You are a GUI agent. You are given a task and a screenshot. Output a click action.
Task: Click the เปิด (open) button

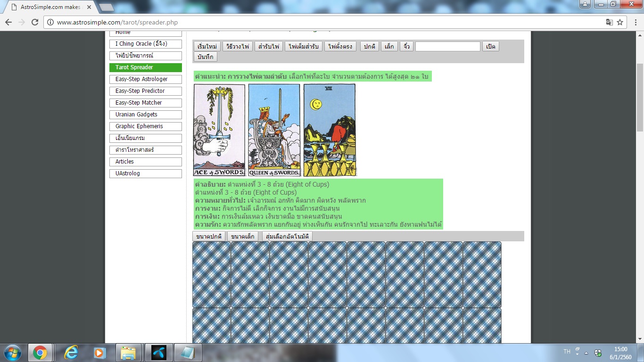coord(491,46)
